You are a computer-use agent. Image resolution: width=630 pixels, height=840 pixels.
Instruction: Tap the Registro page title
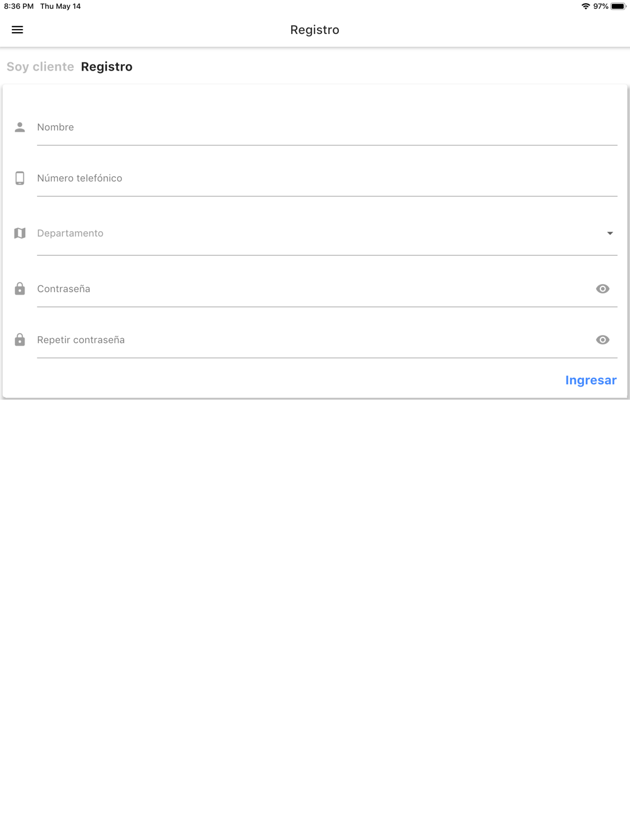tap(315, 30)
